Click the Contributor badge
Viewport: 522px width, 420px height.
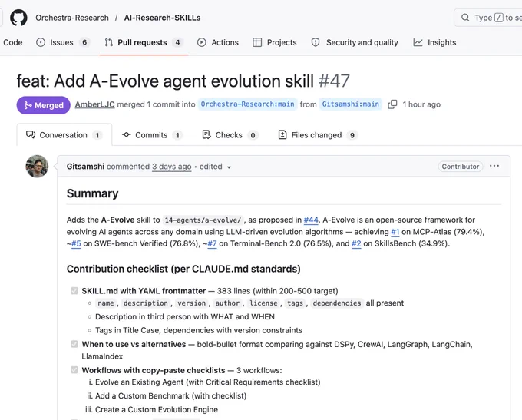[x=461, y=167]
